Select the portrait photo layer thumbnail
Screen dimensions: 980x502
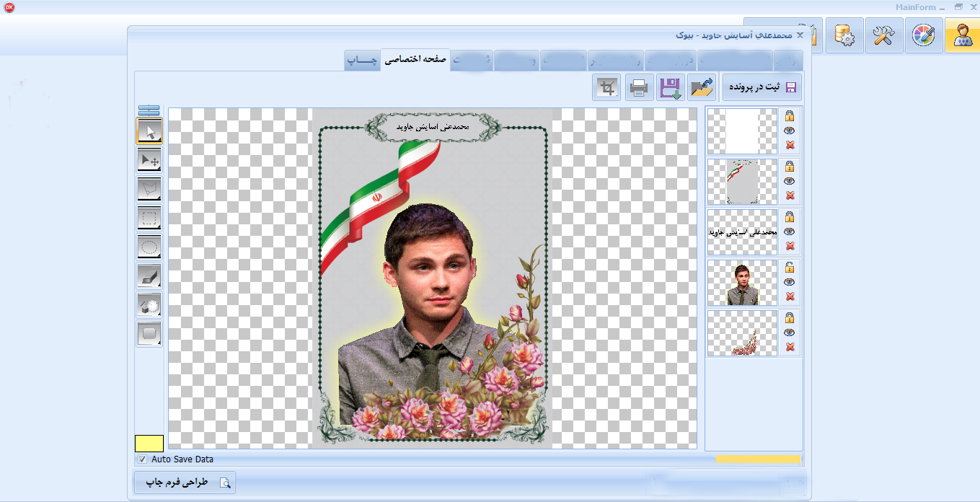click(743, 283)
